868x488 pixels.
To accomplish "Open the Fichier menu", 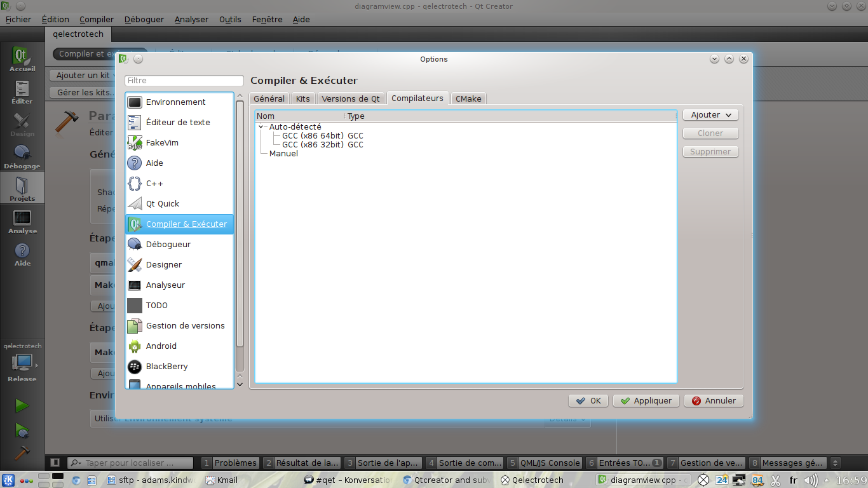I will coord(18,19).
